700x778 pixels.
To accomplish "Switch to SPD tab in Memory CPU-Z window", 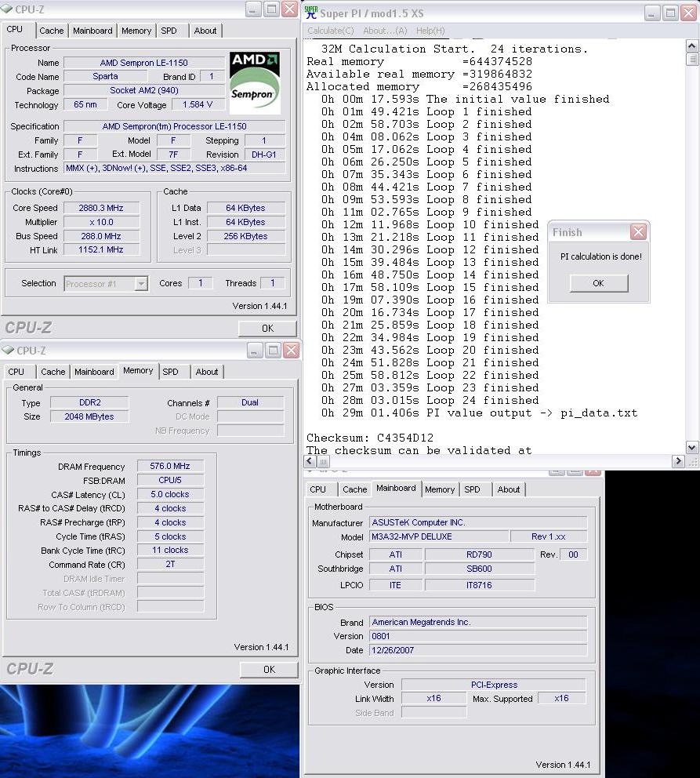I will 171,372.
